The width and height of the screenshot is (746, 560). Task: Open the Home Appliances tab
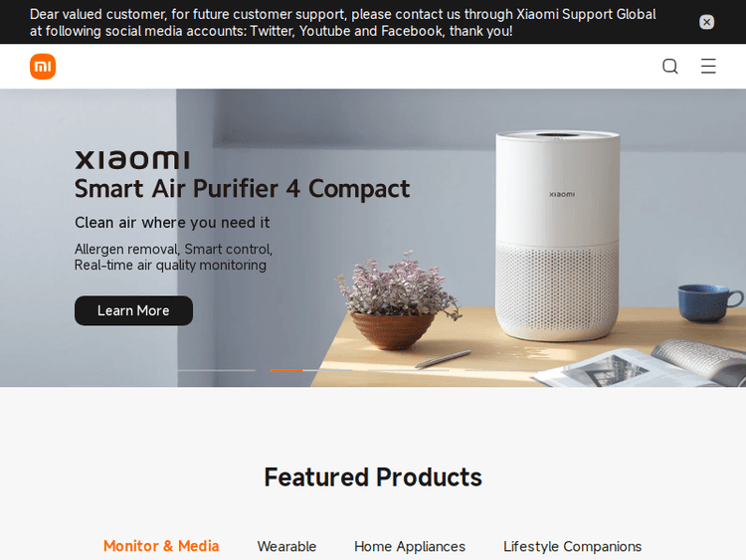click(410, 547)
